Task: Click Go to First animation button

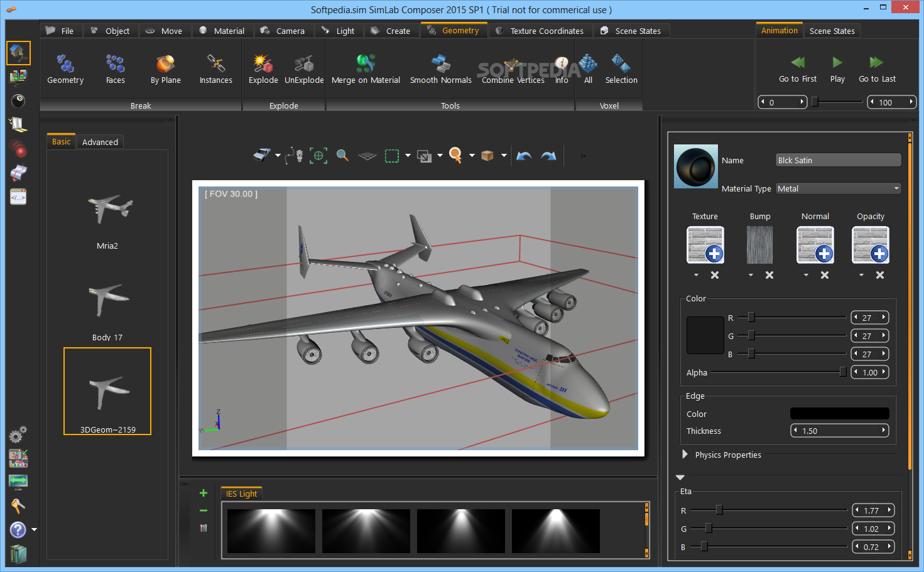Action: pos(798,69)
